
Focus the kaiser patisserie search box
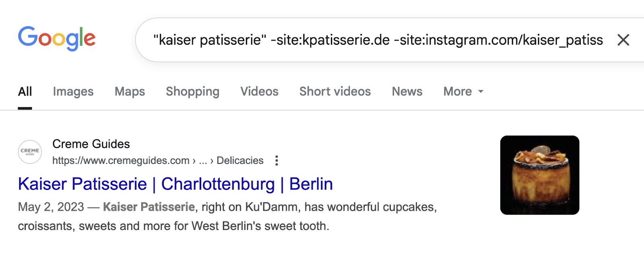point(378,40)
